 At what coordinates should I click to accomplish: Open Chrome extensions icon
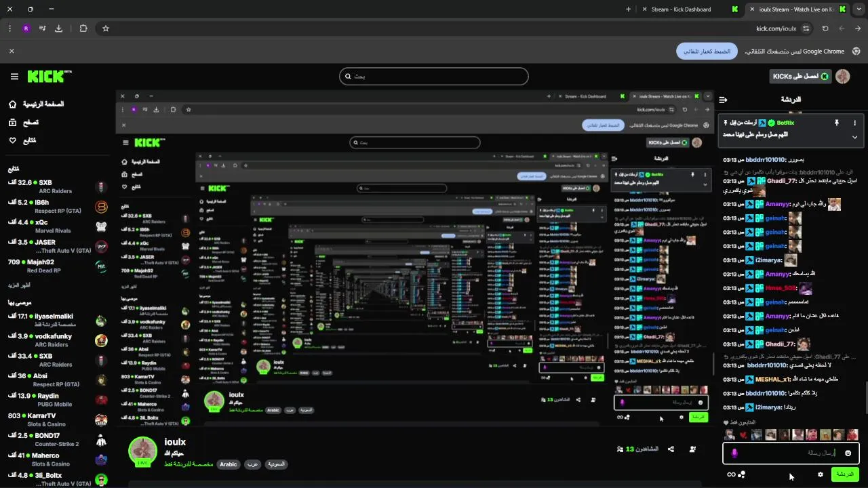point(83,28)
